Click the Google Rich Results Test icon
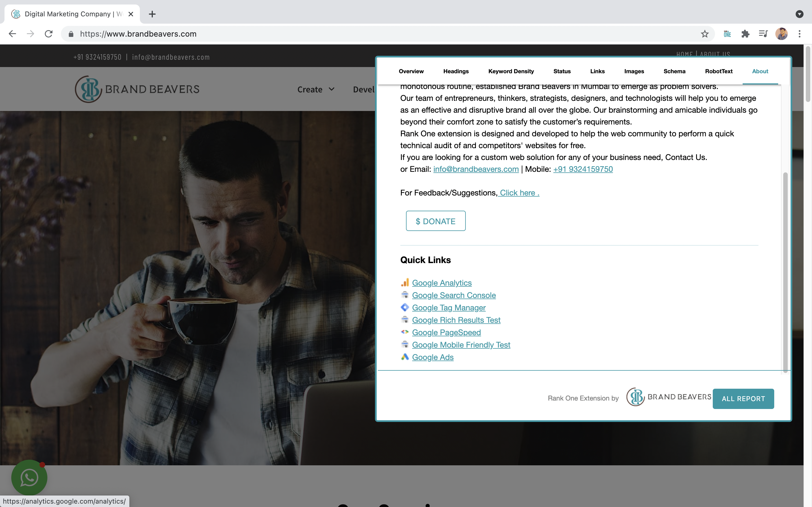This screenshot has width=812, height=507. [405, 320]
